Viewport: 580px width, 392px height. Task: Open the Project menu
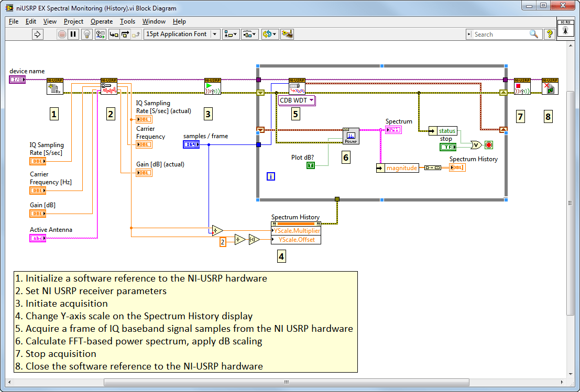point(73,21)
